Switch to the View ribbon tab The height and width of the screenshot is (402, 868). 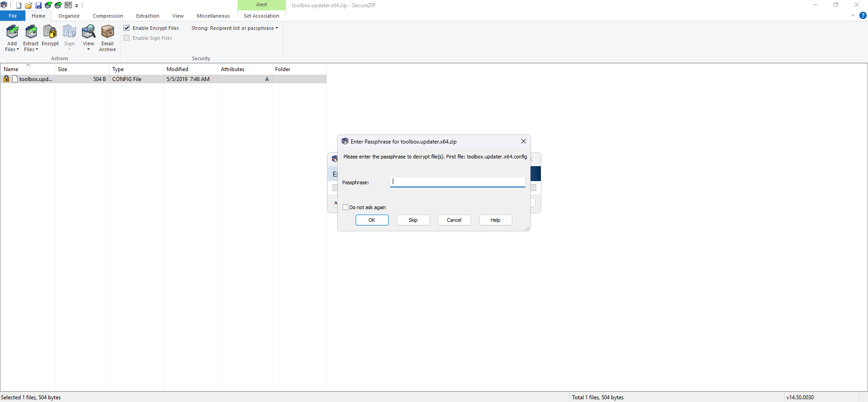(178, 16)
